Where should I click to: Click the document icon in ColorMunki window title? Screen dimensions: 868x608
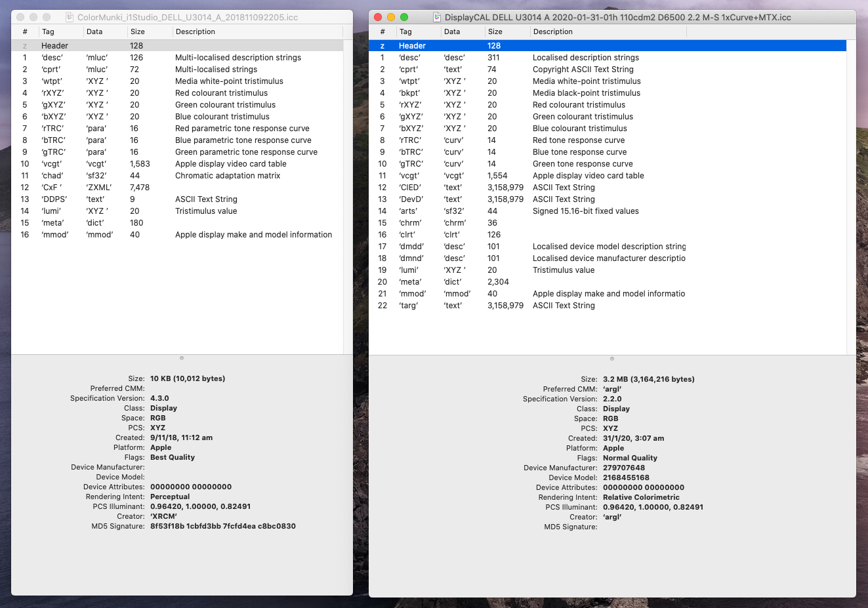pos(70,17)
